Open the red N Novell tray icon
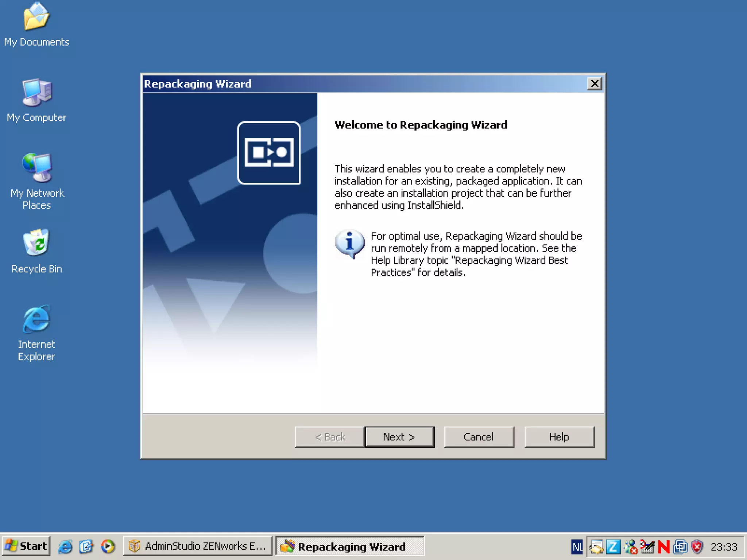 pyautogui.click(x=664, y=547)
